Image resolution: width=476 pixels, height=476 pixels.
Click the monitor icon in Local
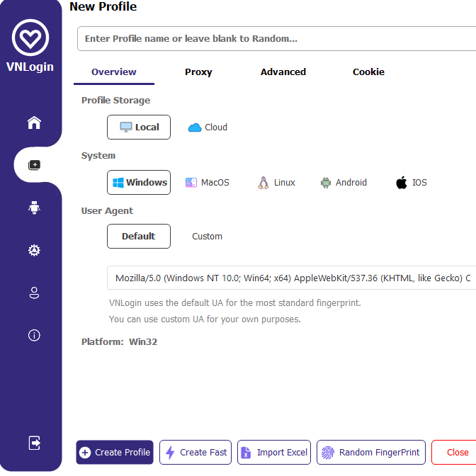click(x=125, y=127)
